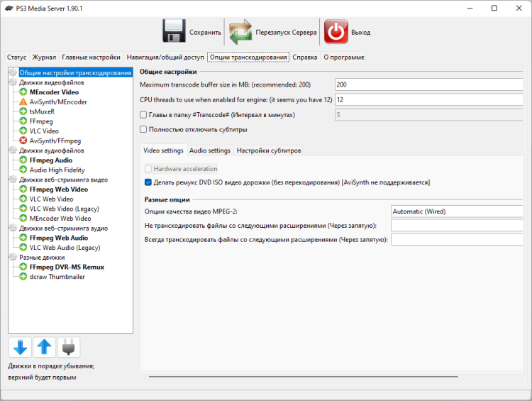
Task: Open the MPEG-2 video quality combo box
Action: [x=457, y=212]
